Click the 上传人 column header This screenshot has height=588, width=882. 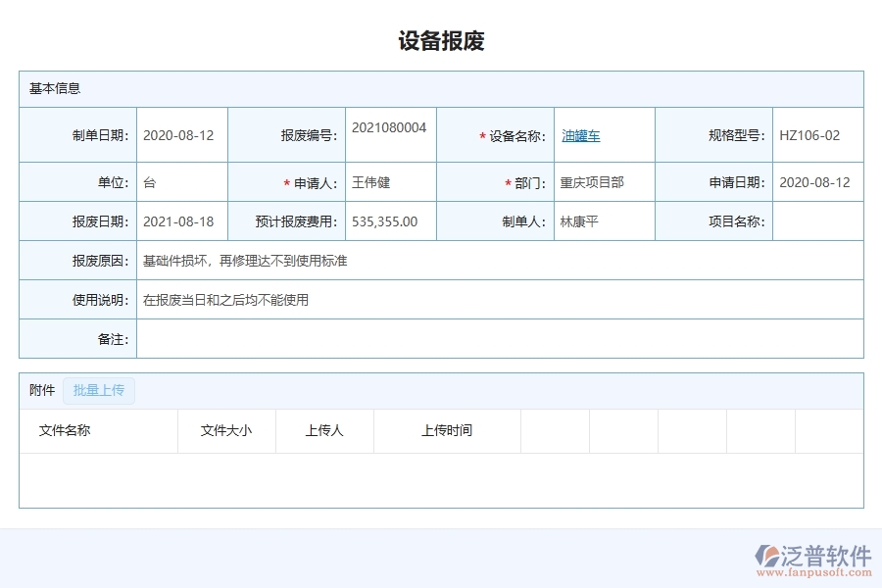324,430
